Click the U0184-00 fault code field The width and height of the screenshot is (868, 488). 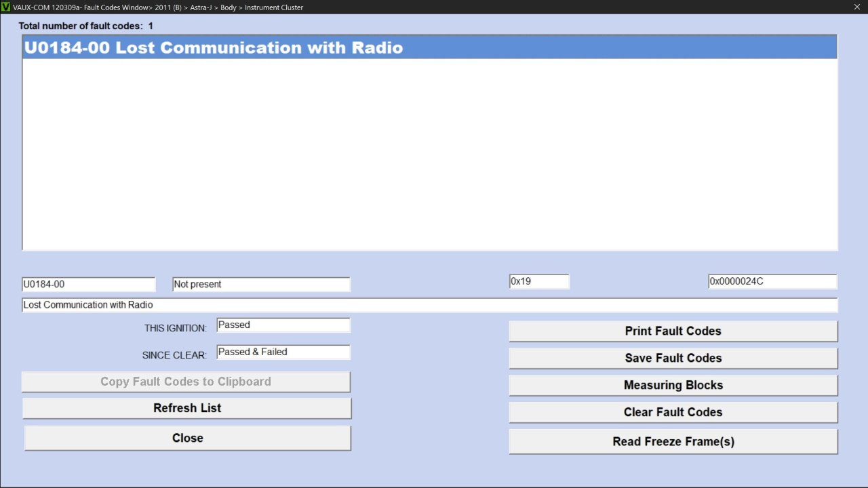[x=89, y=285]
